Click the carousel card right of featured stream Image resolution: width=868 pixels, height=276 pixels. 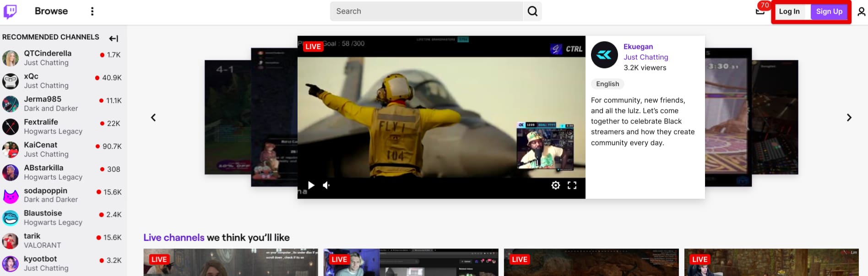(x=728, y=117)
